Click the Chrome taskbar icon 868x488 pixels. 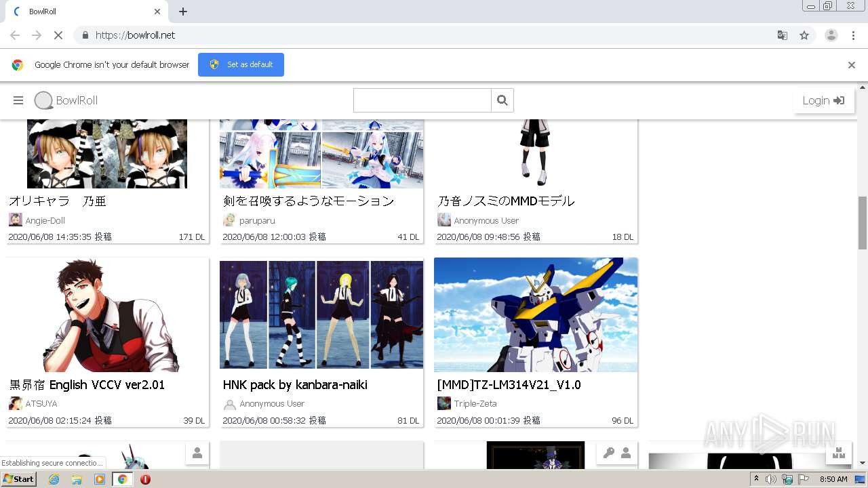tap(123, 479)
